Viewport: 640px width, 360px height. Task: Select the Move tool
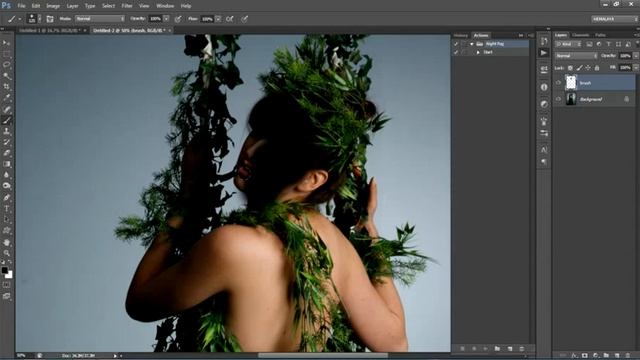coord(7,43)
